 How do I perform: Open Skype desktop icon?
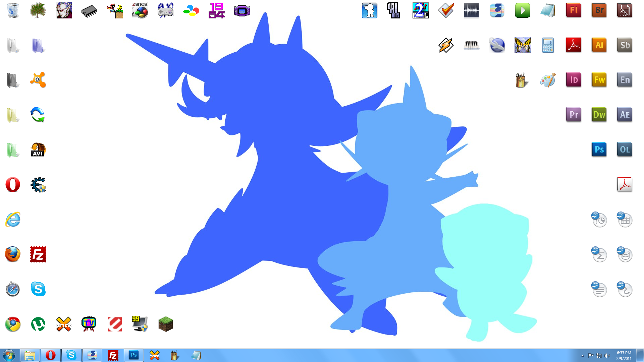pyautogui.click(x=38, y=289)
